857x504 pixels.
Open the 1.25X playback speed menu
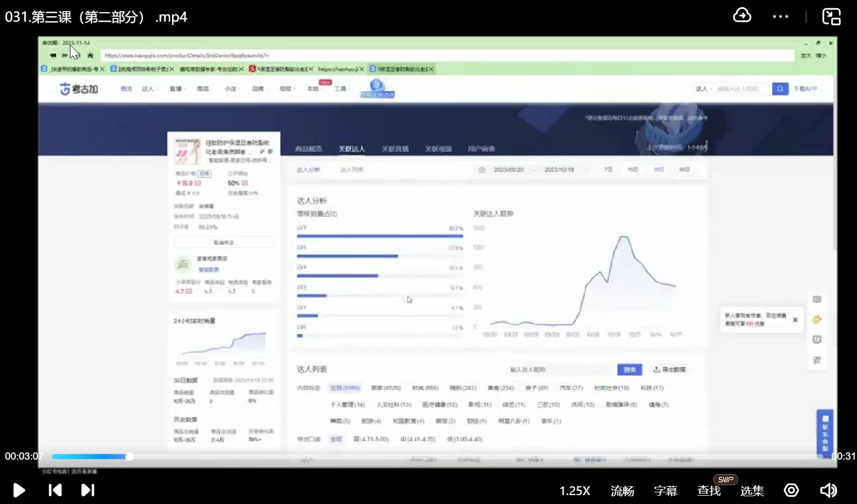click(x=575, y=491)
